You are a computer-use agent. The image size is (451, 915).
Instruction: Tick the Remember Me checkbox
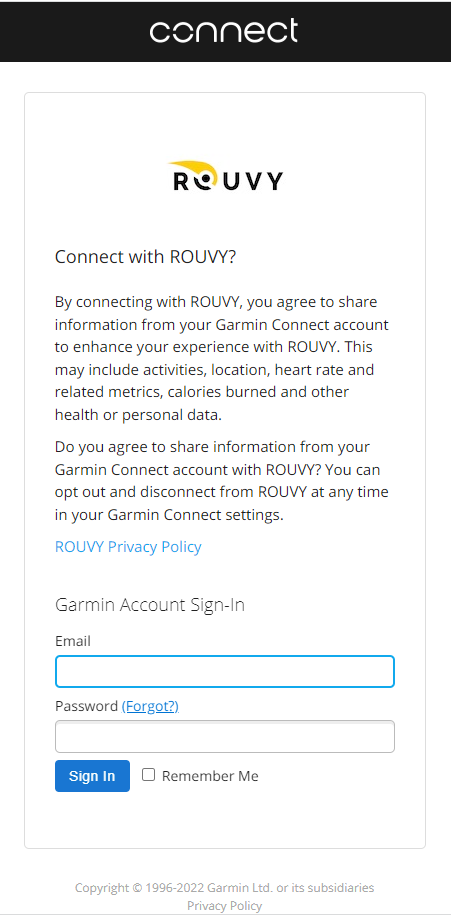click(149, 775)
